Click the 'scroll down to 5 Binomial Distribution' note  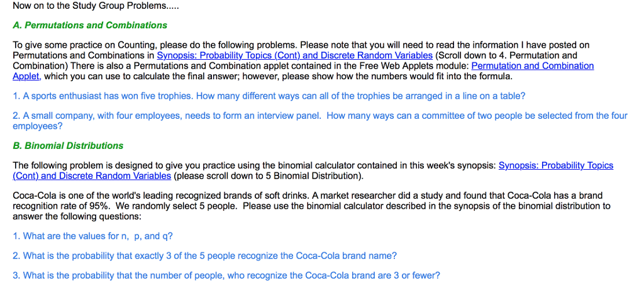tap(269, 175)
